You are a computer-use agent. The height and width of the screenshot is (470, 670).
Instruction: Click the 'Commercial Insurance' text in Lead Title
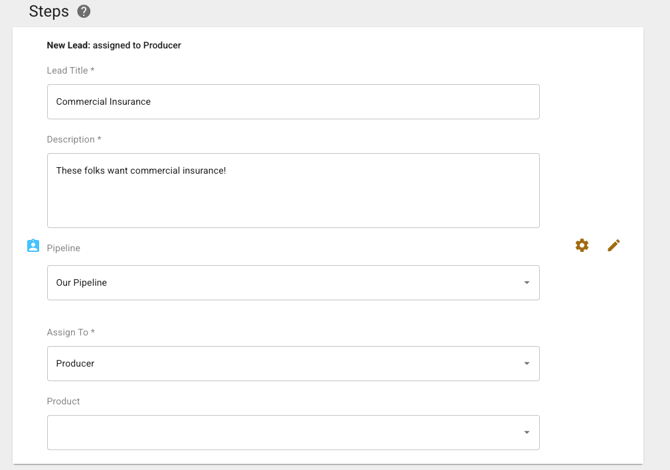[103, 102]
